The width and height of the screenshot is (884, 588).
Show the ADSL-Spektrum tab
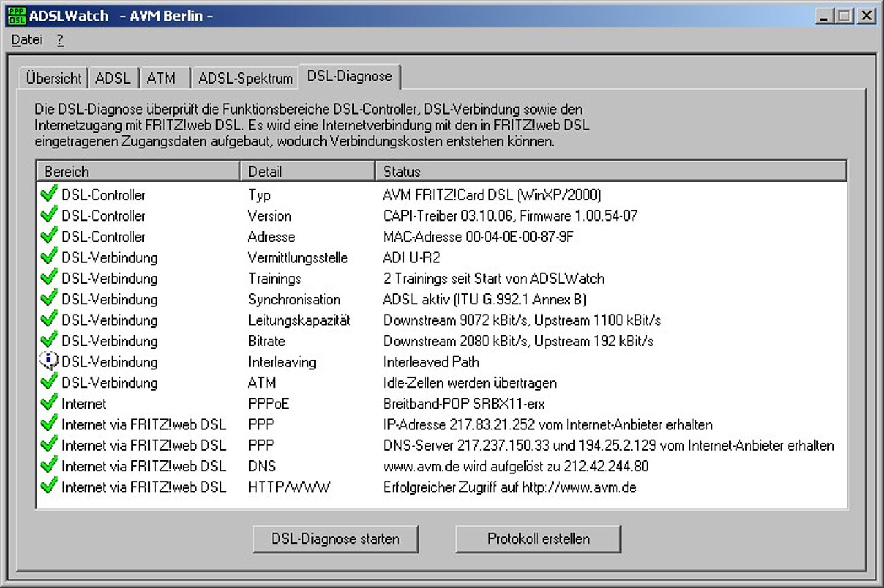(x=245, y=78)
